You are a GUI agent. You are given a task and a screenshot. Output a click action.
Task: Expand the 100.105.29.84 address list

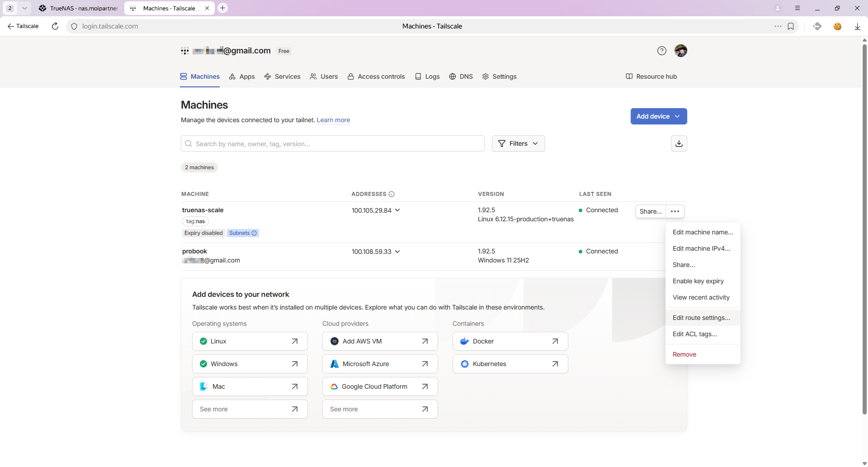pos(397,210)
